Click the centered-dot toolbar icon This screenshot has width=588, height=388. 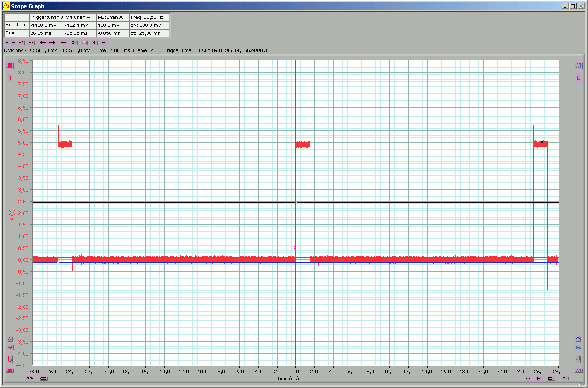click(95, 43)
